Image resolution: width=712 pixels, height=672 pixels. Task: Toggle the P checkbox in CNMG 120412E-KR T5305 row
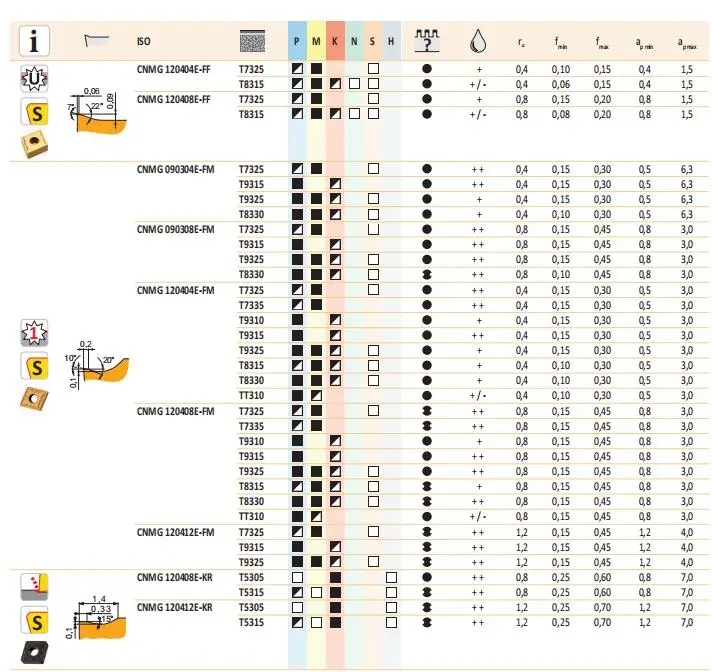tap(297, 607)
